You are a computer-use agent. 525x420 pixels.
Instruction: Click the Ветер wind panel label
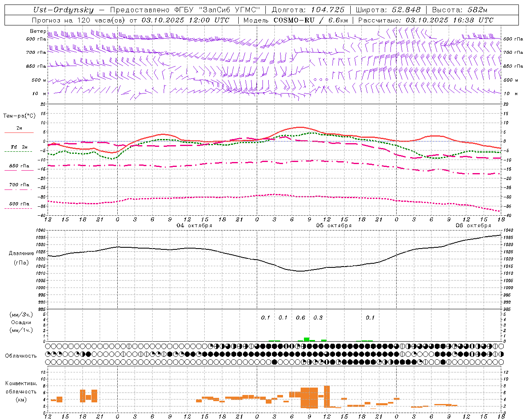(x=38, y=31)
